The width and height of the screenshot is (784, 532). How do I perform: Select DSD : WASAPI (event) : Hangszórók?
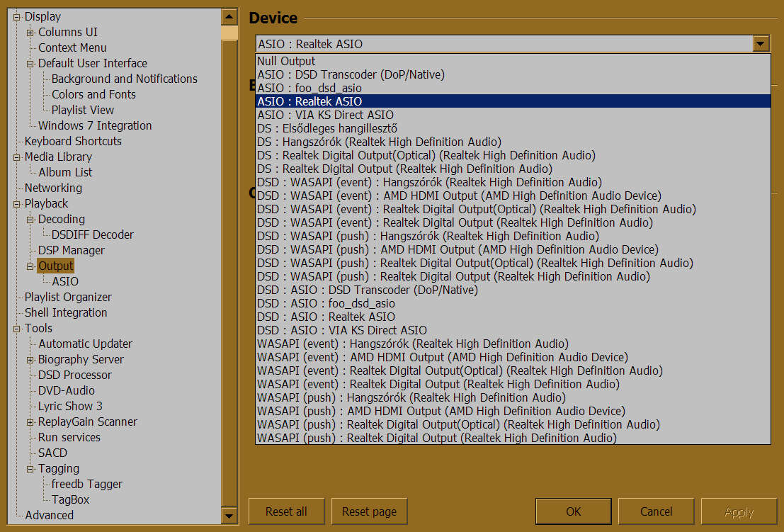[513, 183]
